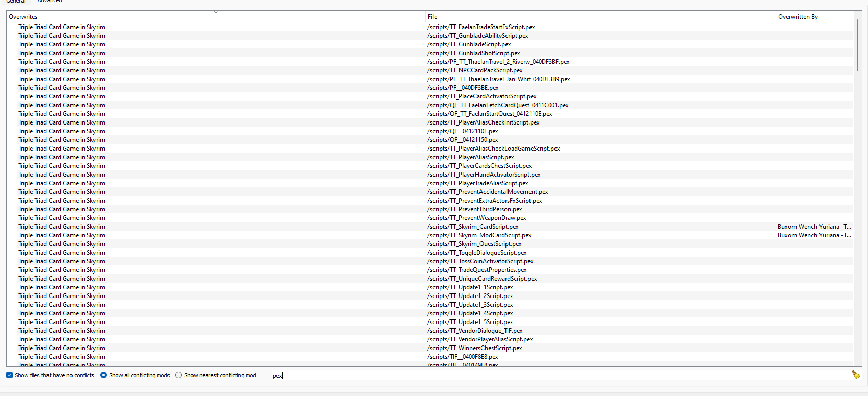Click the TT_Skyrim_CardScript.pex file row
868x396 pixels.
tap(473, 227)
